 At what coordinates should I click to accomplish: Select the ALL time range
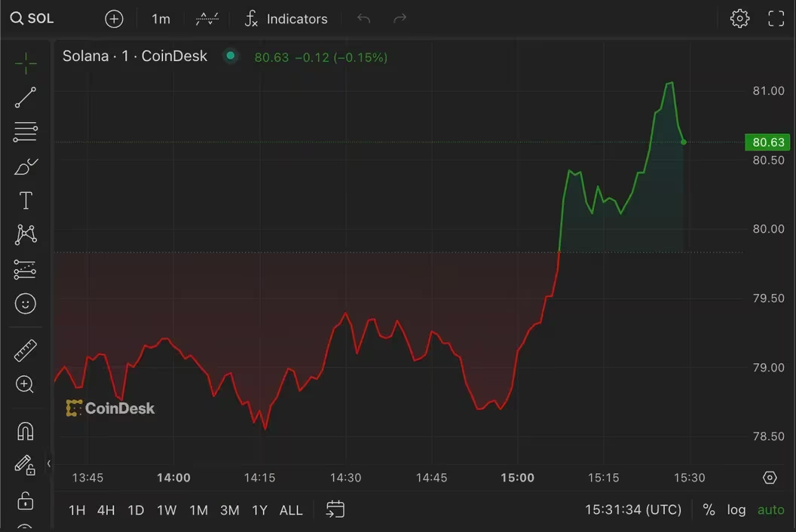291,510
